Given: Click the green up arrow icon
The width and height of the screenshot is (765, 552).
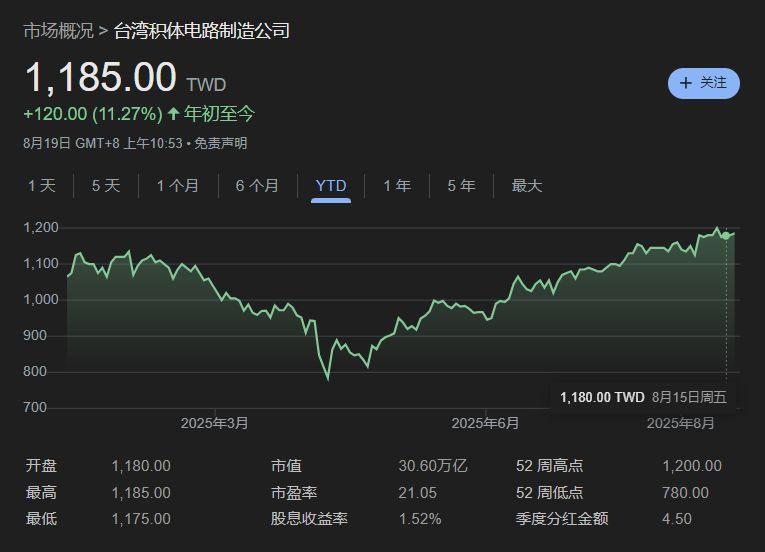Looking at the screenshot, I should coord(173,114).
